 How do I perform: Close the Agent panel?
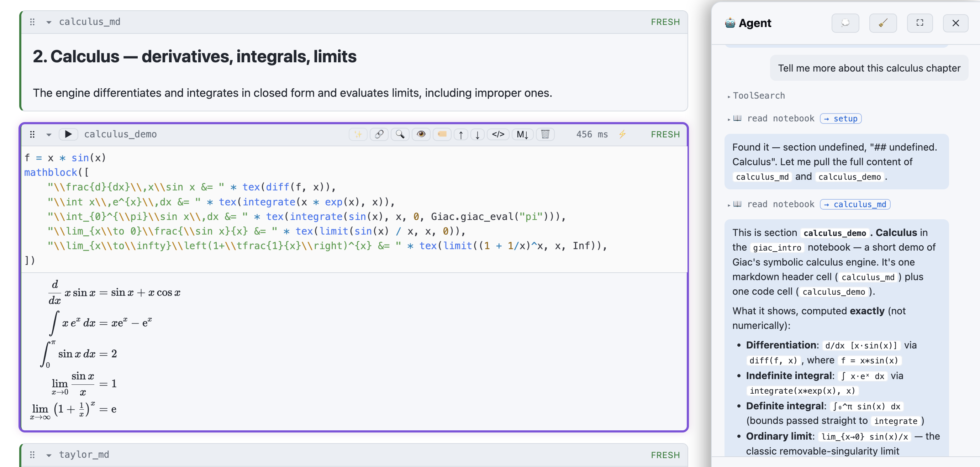pos(955,23)
